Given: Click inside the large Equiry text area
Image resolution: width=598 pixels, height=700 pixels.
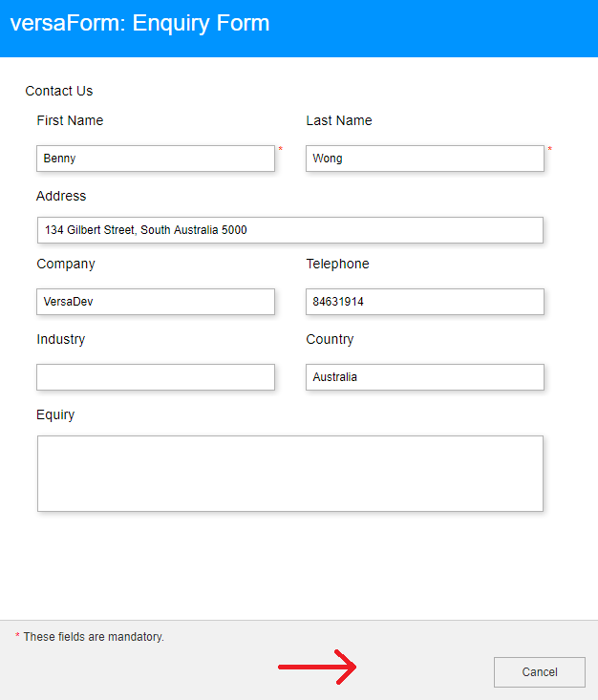Looking at the screenshot, I should 290,474.
